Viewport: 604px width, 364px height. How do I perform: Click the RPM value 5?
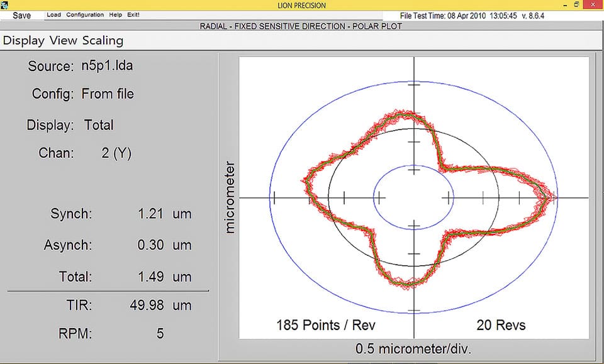coord(160,333)
